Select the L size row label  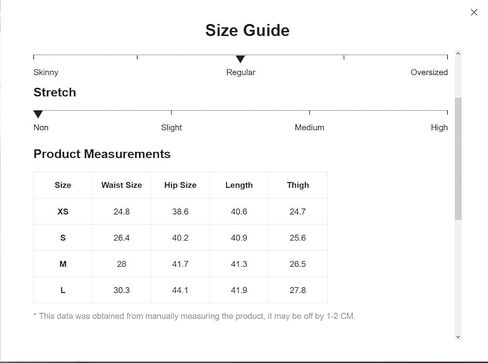(x=63, y=290)
